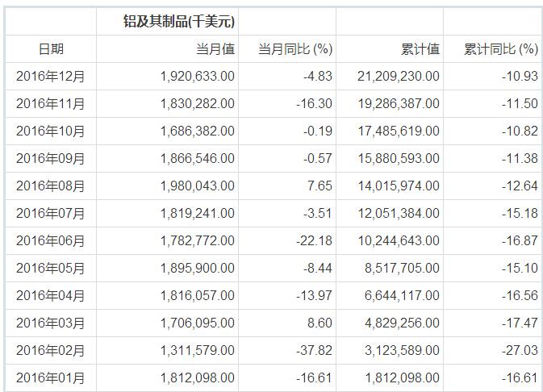Viewport: 543px width, 392px height.
Task: Select the 7.65 value in August row
Action: coord(320,186)
